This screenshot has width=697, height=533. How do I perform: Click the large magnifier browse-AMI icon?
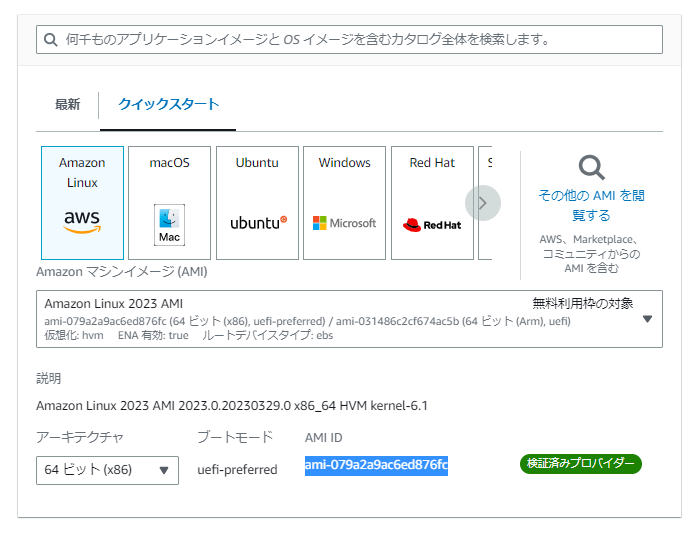click(591, 167)
